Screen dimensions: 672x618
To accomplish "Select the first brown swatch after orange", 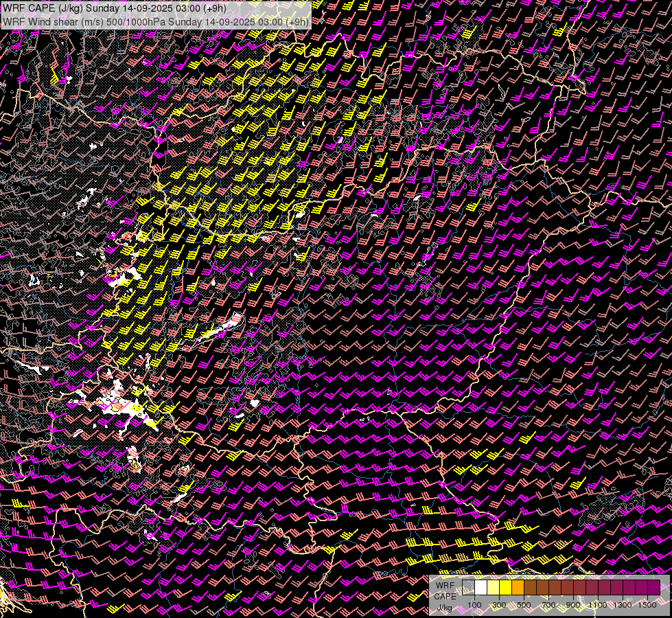I will pyautogui.click(x=530, y=587).
